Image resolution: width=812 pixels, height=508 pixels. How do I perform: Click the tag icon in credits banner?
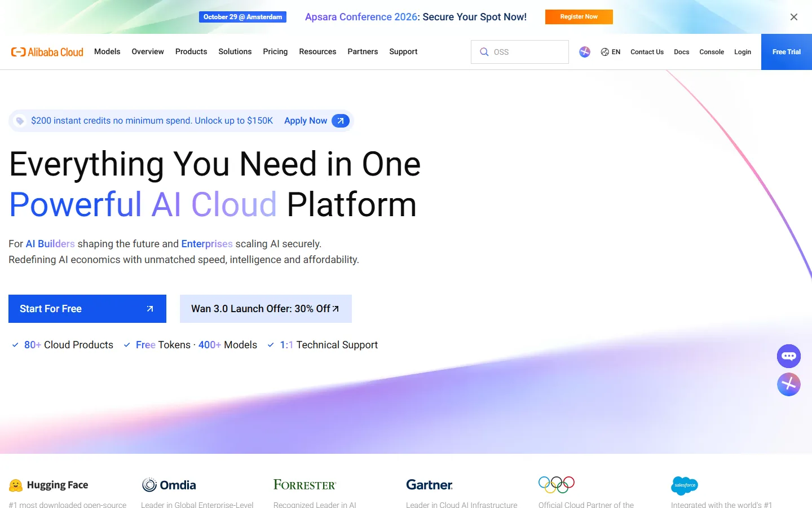pyautogui.click(x=20, y=121)
